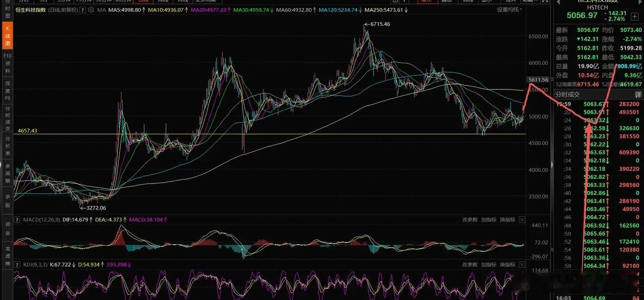The height and width of the screenshot is (300, 644).
Task: Click 换指标 in the KDJ panel
Action: click(x=507, y=264)
